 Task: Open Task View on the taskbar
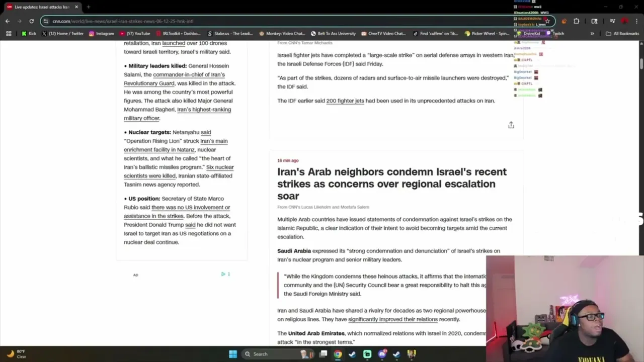point(324,354)
